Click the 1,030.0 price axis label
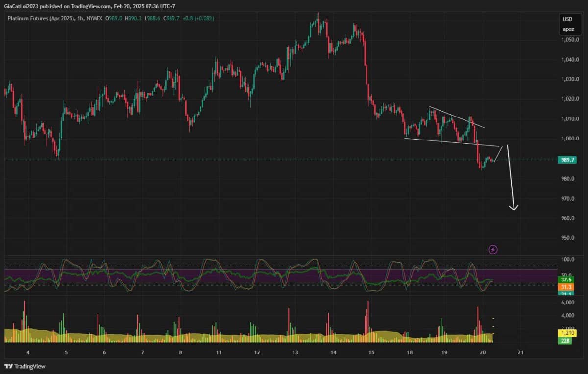The image size is (588, 374). coord(570,79)
